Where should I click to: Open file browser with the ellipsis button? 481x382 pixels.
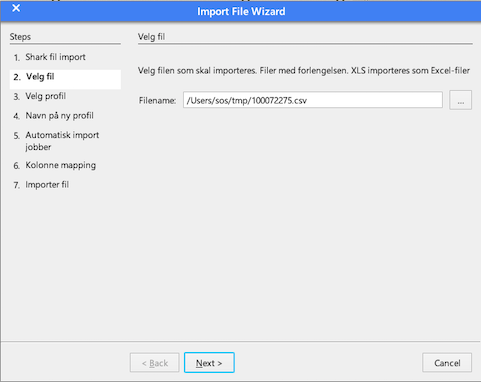(x=460, y=100)
